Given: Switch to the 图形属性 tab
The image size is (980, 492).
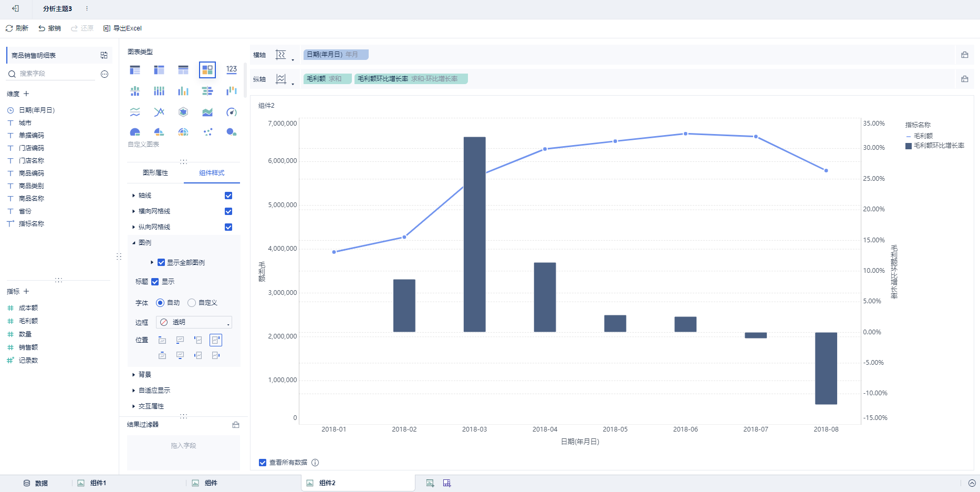Looking at the screenshot, I should click(155, 173).
